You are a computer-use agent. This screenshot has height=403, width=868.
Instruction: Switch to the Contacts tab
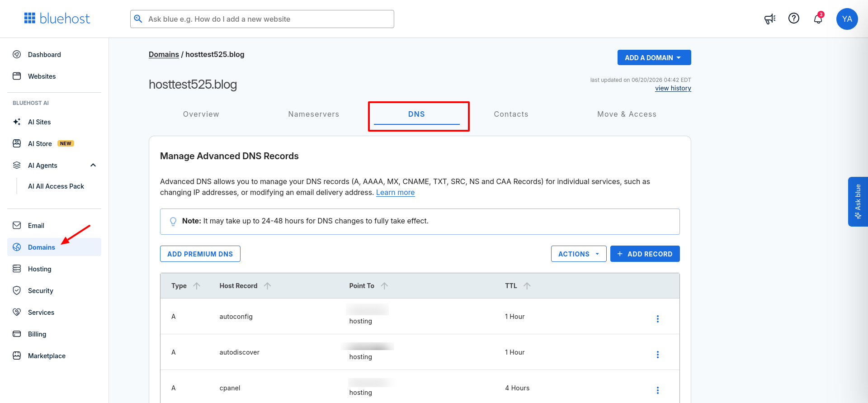point(511,114)
